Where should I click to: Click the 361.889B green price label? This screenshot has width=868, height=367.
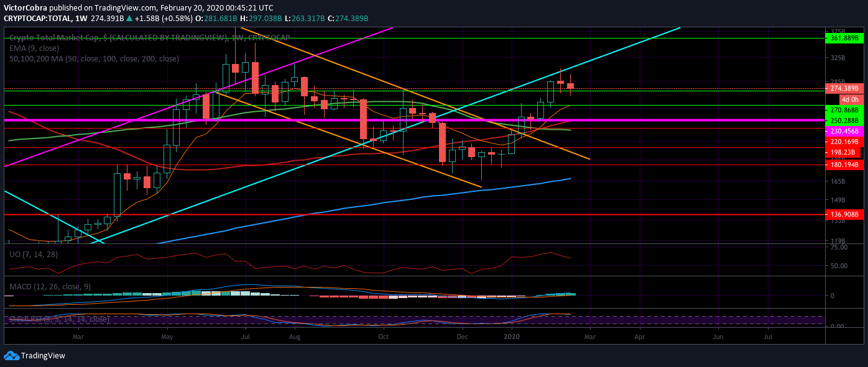pyautogui.click(x=844, y=39)
